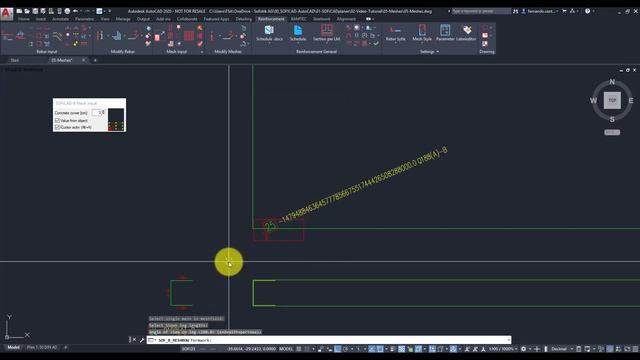Image resolution: width=640 pixels, height=360 pixels.
Task: Click the blue Schedule document icon
Action: point(298,30)
